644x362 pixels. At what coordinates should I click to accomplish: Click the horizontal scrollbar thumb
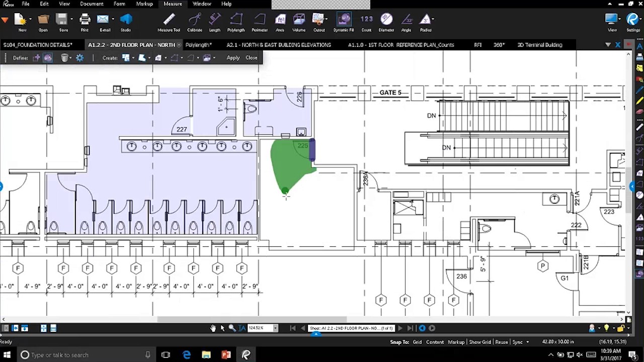pos(252,319)
